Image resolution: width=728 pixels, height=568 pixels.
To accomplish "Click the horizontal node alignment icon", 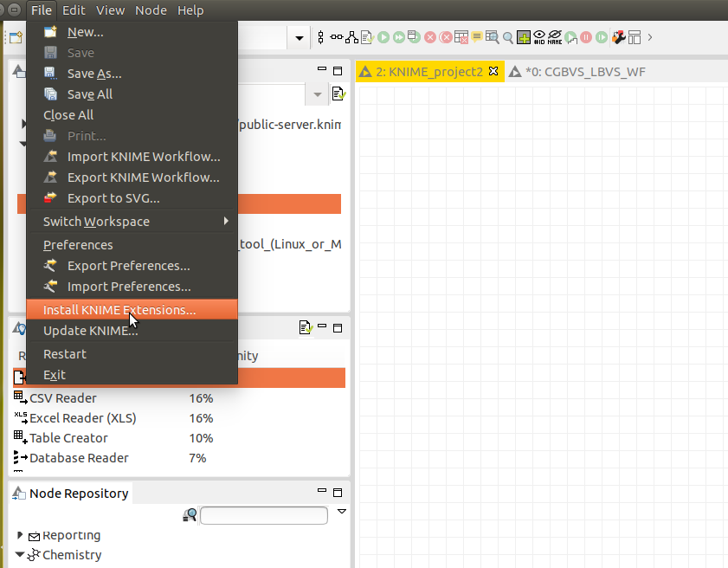I will [337, 37].
